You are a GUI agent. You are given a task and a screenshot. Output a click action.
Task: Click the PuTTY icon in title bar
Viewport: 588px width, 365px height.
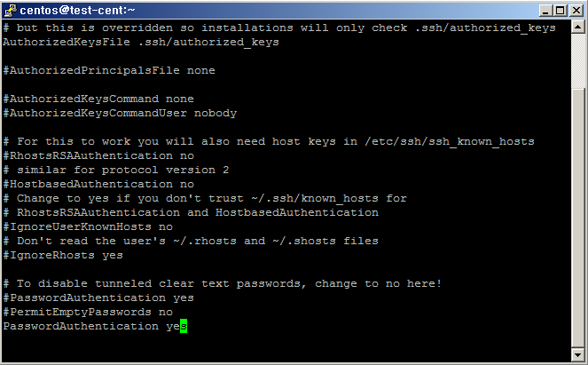pyautogui.click(x=10, y=11)
